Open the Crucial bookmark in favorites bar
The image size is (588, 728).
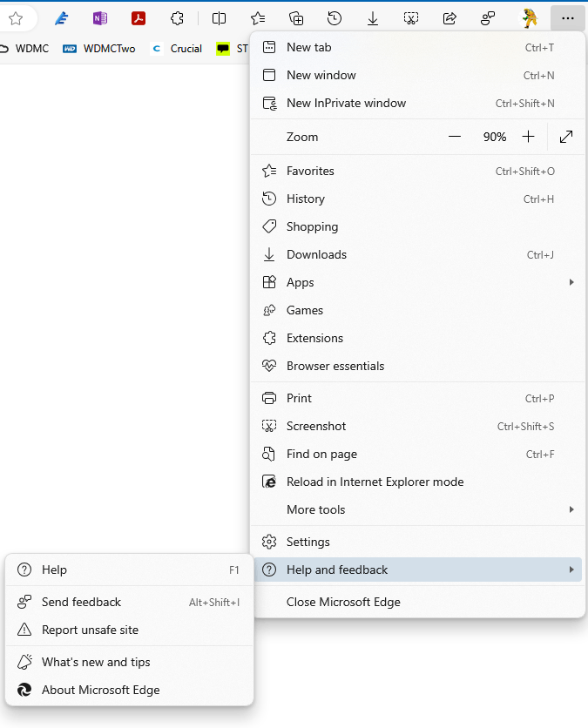pyautogui.click(x=178, y=49)
